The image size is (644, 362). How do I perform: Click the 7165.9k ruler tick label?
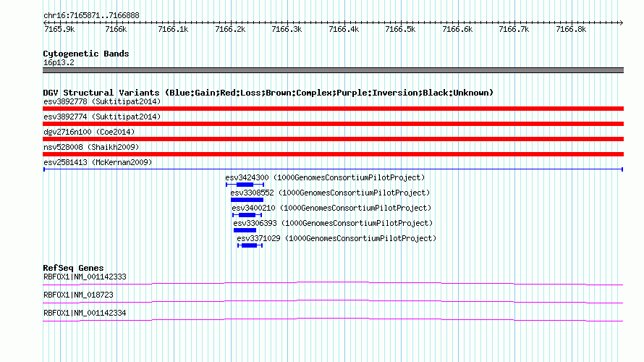[59, 29]
